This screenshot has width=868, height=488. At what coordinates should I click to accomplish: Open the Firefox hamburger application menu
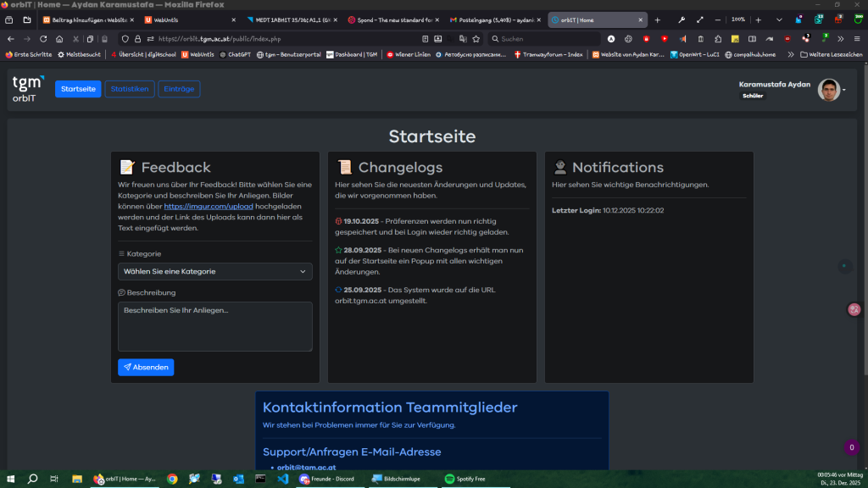857,39
